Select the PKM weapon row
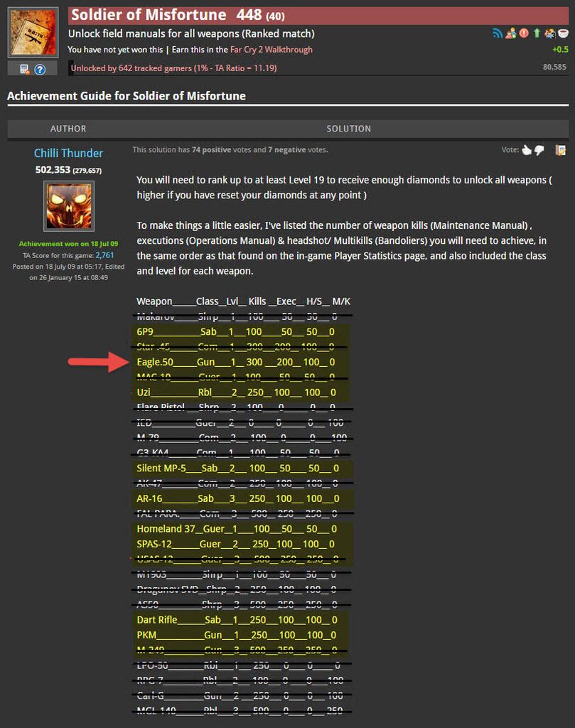This screenshot has height=728, width=575. tap(236, 635)
